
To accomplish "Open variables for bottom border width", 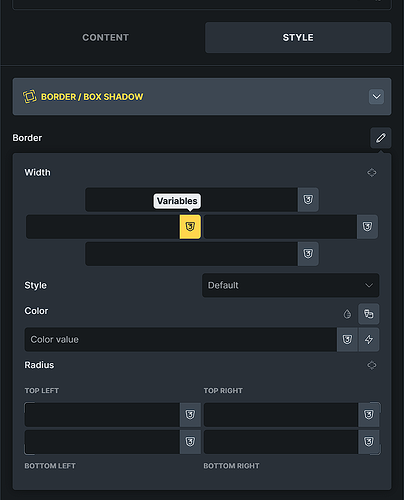I will 308,254.
